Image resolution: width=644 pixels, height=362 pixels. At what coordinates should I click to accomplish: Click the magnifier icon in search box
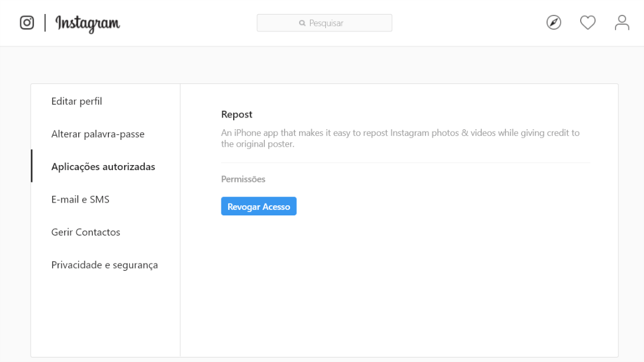[x=302, y=23]
